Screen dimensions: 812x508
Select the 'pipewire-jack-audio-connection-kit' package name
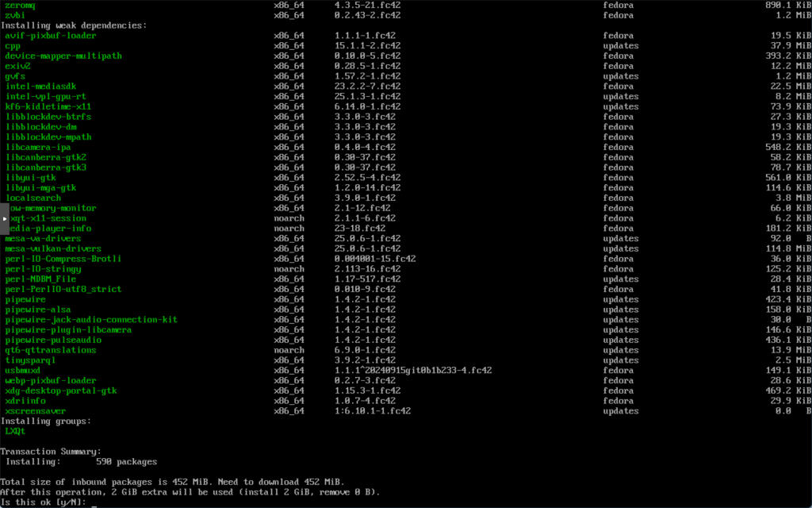(91, 320)
